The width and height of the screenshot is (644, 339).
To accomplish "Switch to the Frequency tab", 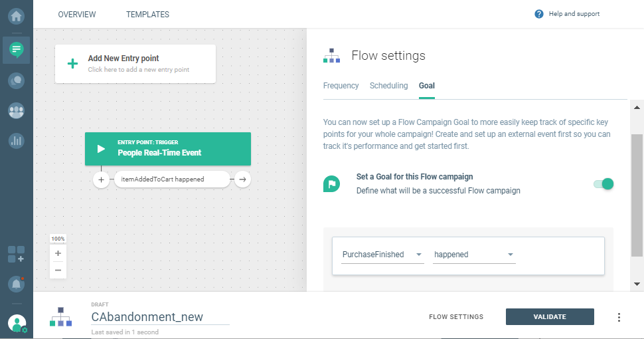I will [x=341, y=86].
